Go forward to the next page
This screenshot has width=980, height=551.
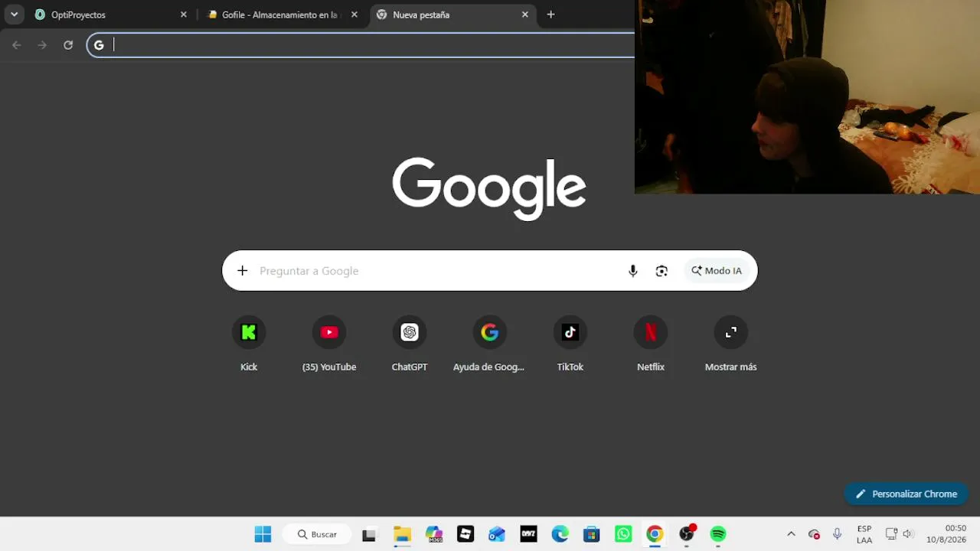pyautogui.click(x=42, y=45)
